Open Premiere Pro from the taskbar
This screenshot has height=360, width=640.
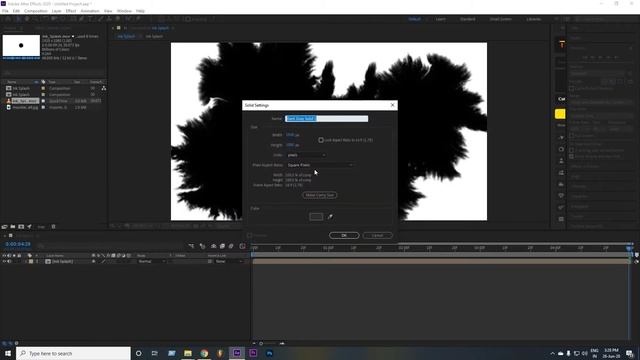(253, 353)
